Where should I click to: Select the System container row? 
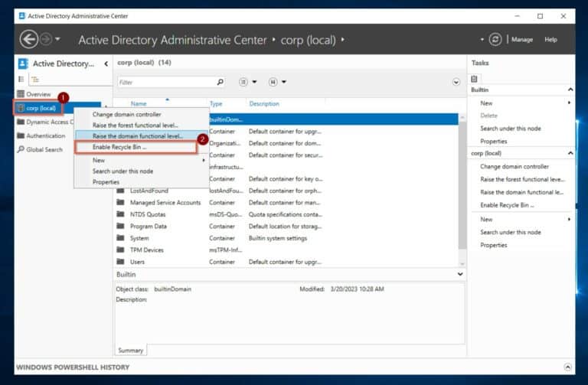coord(286,238)
